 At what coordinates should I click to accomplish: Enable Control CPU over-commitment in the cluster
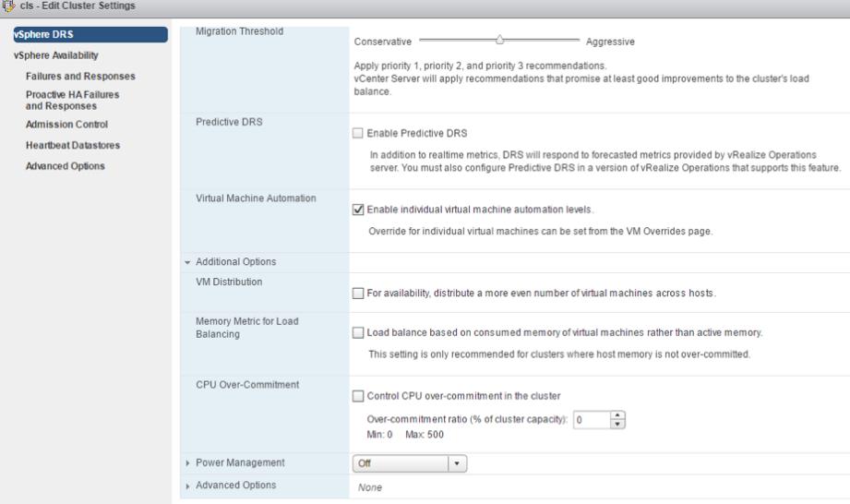click(359, 397)
